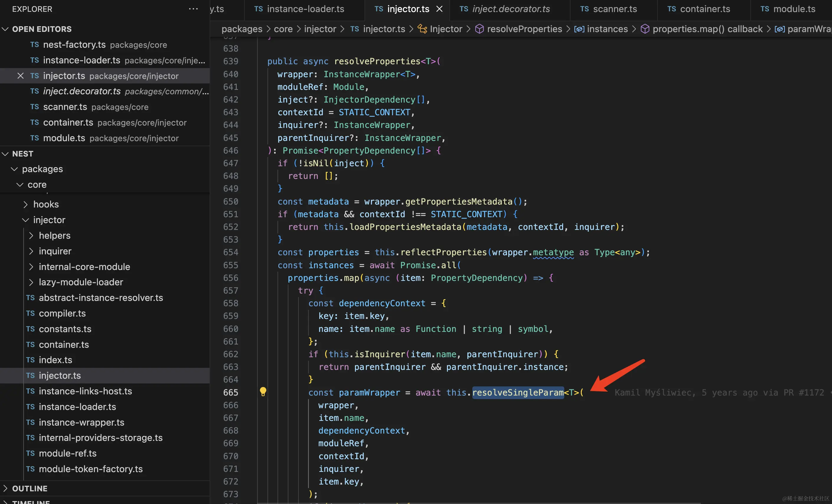Click resolveProperties method icon in breadcrumb
Screen dimensions: 832x504
[x=479, y=29]
